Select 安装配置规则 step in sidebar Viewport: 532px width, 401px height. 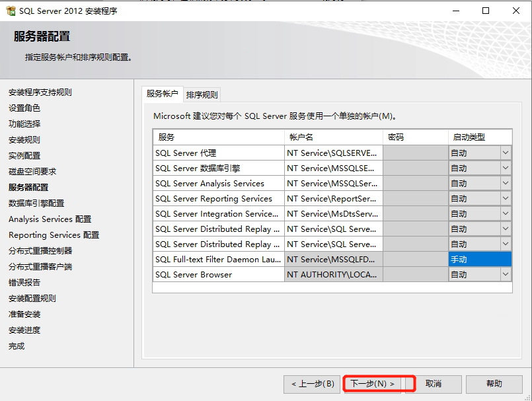pos(32,299)
